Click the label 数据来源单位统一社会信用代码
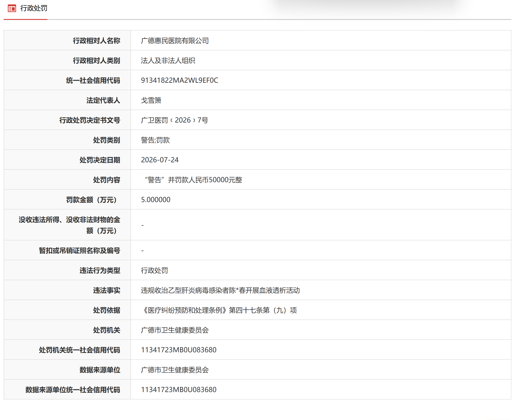This screenshot has height=420, width=516. pos(73,390)
